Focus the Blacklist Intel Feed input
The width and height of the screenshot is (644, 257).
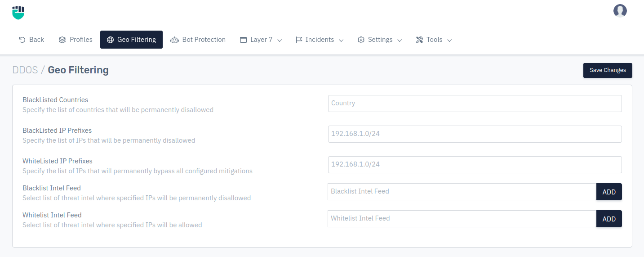click(x=462, y=192)
